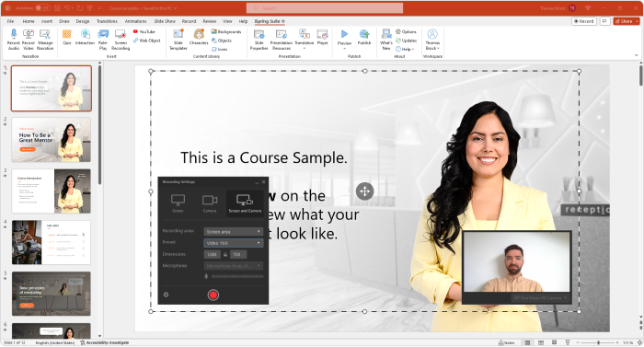Open the Characters library
The width and height of the screenshot is (644, 347).
click(199, 37)
